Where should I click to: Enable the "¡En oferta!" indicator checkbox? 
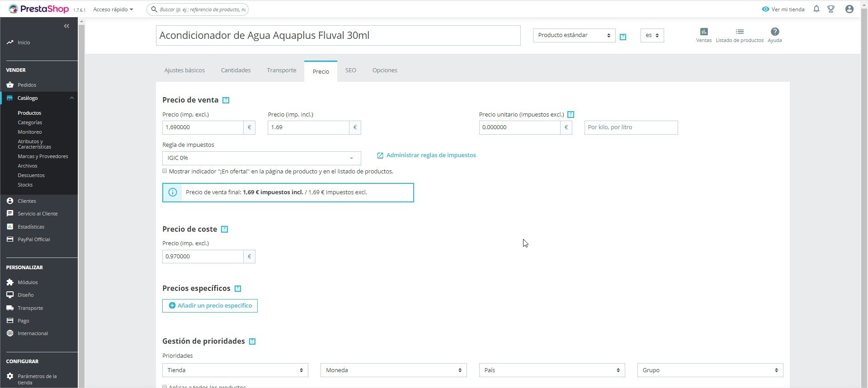click(x=165, y=171)
